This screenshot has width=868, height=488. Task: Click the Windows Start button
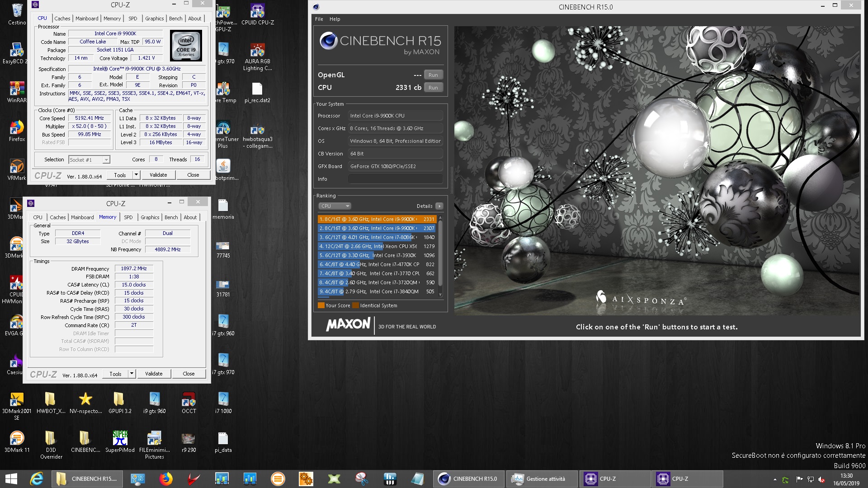[x=11, y=479]
